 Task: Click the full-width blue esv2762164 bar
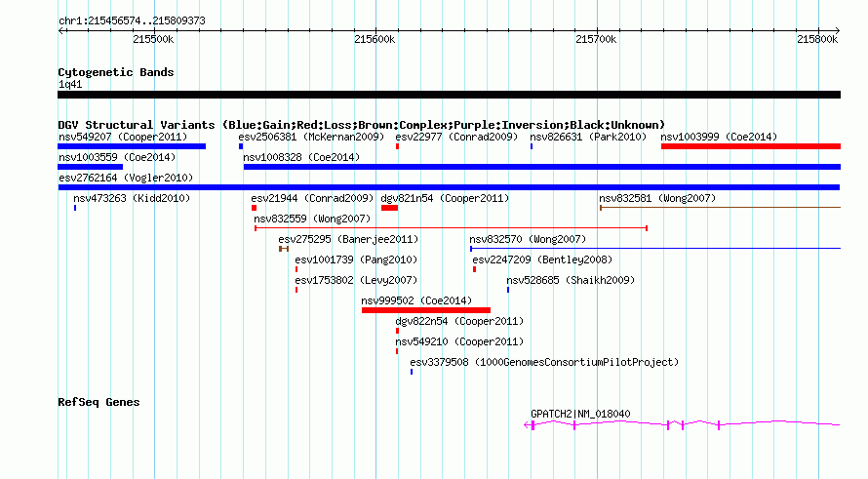[449, 187]
